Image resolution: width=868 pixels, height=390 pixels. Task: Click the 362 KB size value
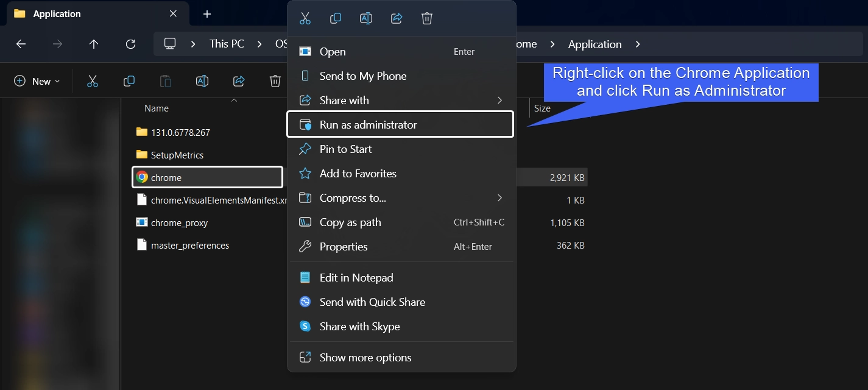click(x=571, y=245)
